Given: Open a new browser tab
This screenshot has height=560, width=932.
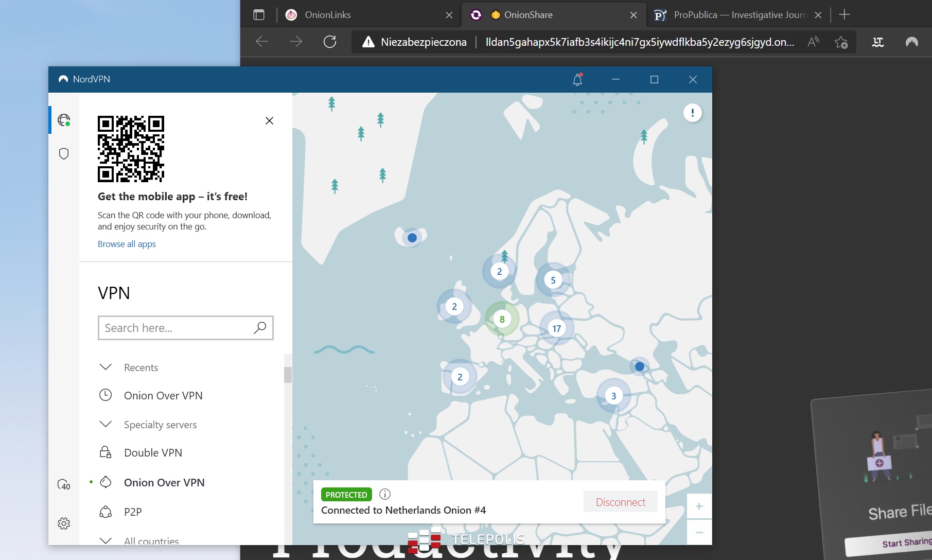Looking at the screenshot, I should [844, 15].
